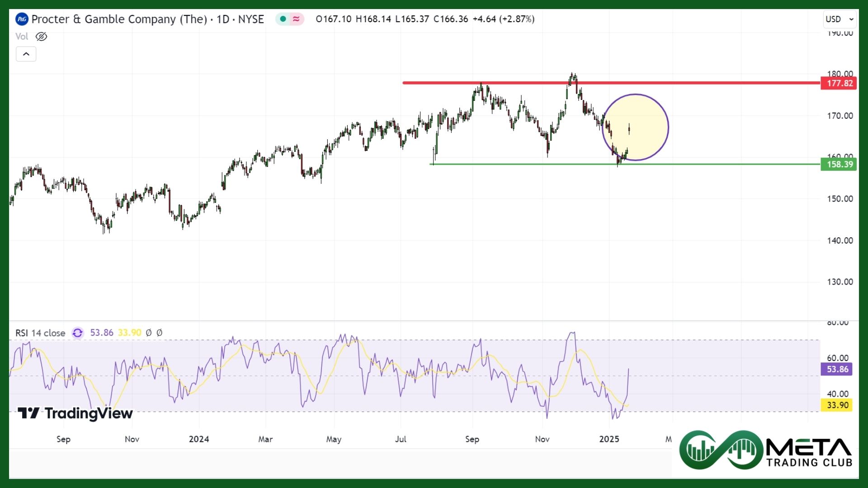The image size is (868, 488).
Task: Select the red 177.82 resistance price label
Action: [x=839, y=83]
